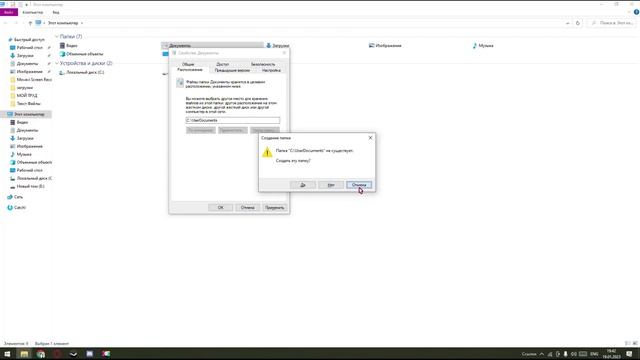Select Музыка folder in main pane
This screenshot has height=360, width=640.
click(x=483, y=46)
